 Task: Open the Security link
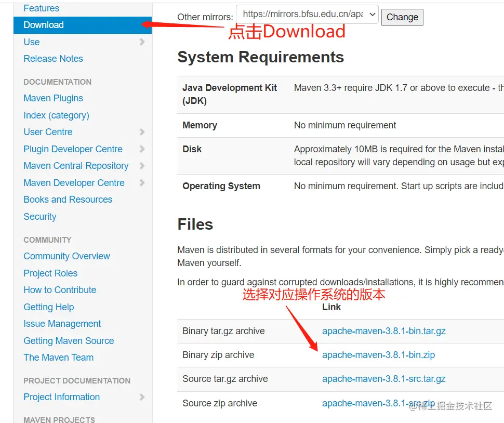coord(40,217)
